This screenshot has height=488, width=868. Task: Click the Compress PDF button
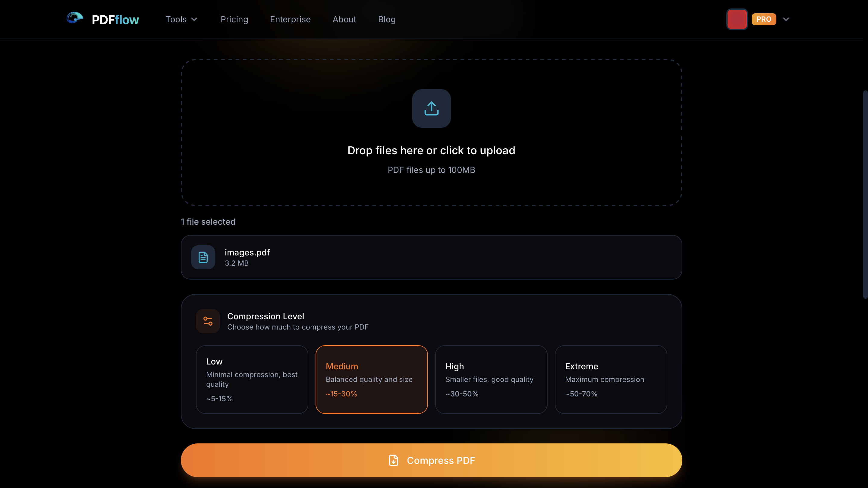(x=431, y=460)
